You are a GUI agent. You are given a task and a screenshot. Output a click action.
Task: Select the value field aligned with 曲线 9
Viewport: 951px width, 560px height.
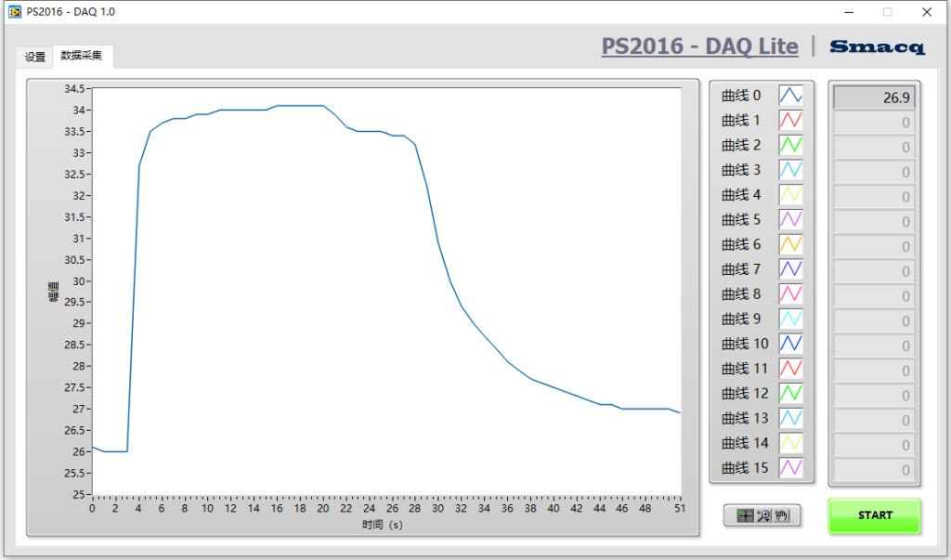click(x=874, y=321)
